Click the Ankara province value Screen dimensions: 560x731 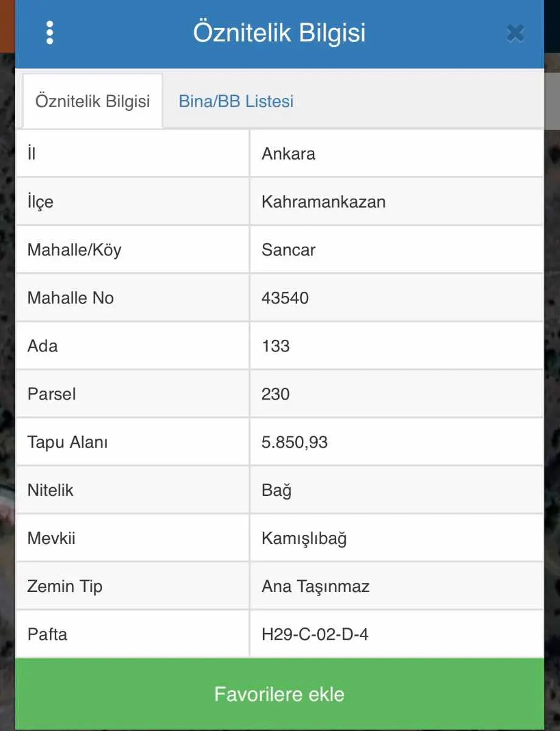tap(289, 154)
